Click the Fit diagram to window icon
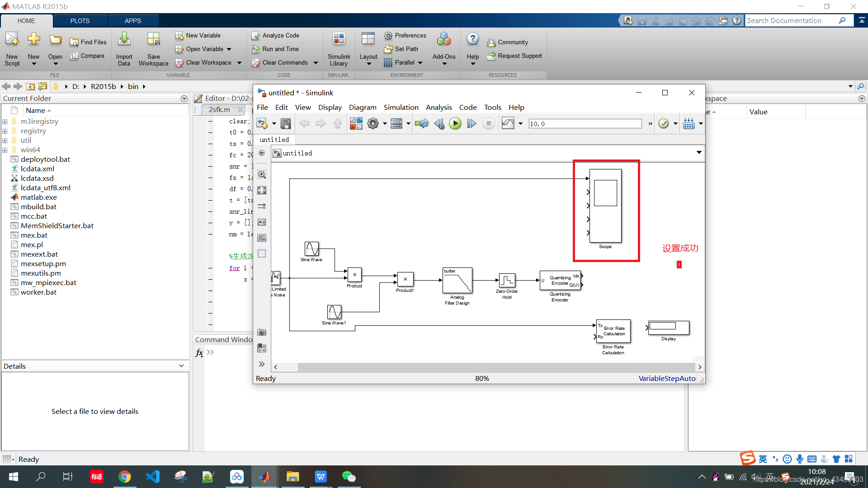Viewport: 868px width, 488px height. [x=261, y=190]
